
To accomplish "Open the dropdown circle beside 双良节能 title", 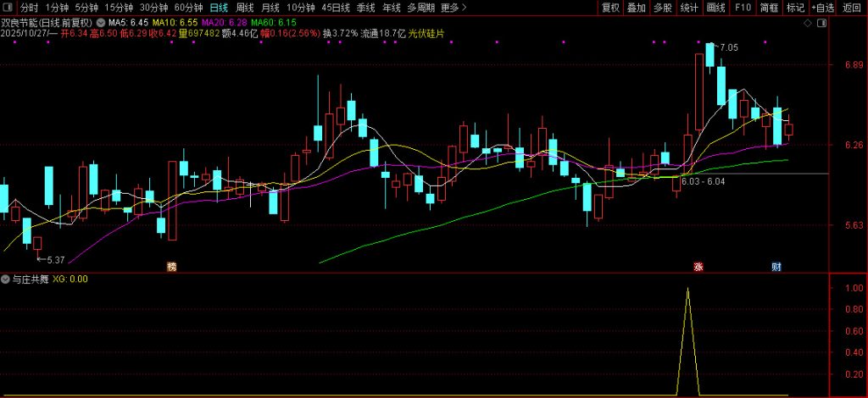I will (x=100, y=23).
